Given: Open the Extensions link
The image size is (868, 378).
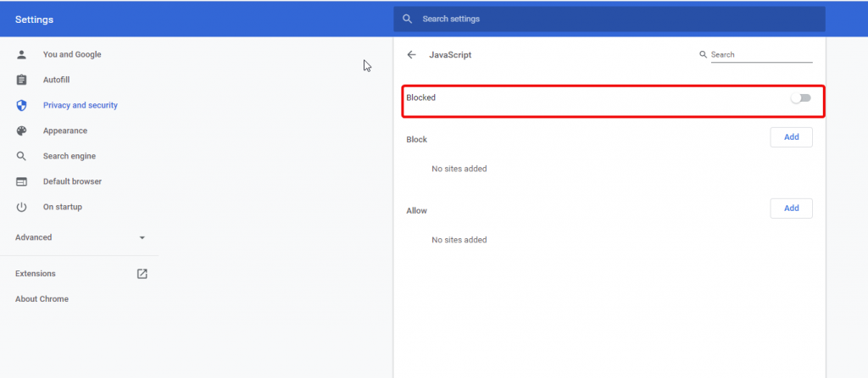Looking at the screenshot, I should (x=36, y=274).
